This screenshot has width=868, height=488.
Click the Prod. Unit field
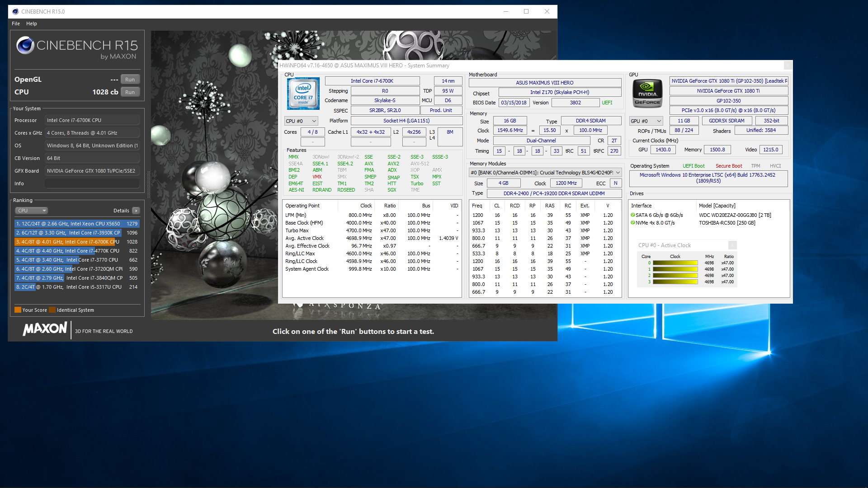click(441, 110)
